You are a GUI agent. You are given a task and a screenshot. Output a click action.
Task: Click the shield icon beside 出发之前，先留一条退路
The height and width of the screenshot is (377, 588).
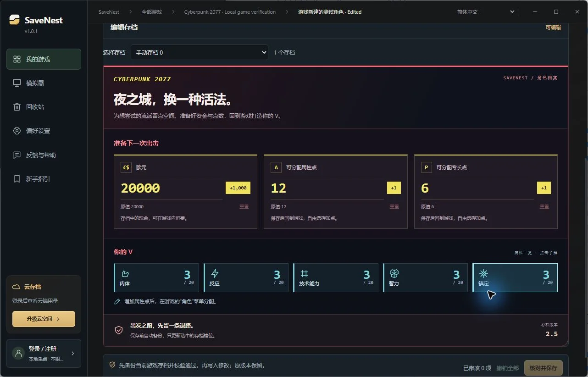pyautogui.click(x=119, y=330)
